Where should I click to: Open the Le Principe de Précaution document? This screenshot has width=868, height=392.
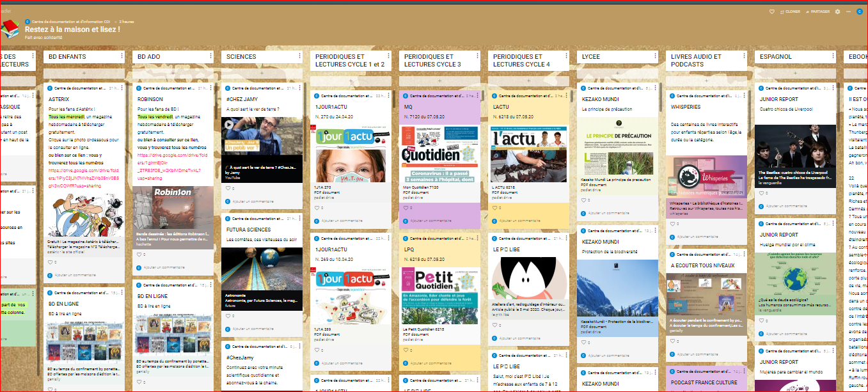click(617, 146)
